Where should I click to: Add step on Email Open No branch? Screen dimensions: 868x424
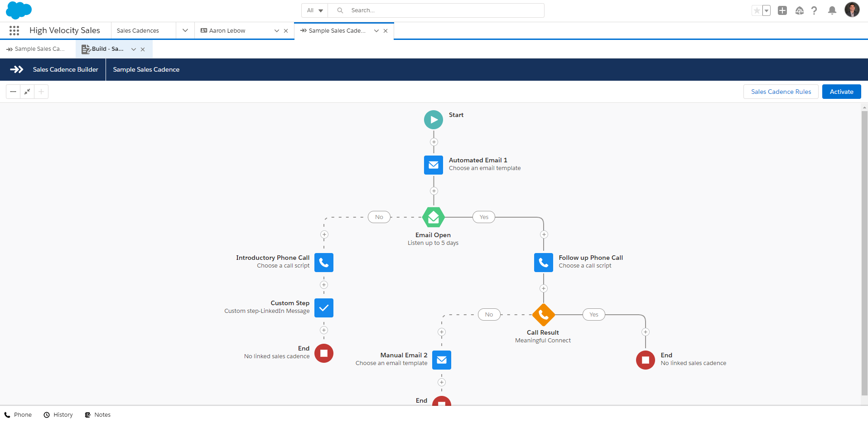tap(324, 234)
